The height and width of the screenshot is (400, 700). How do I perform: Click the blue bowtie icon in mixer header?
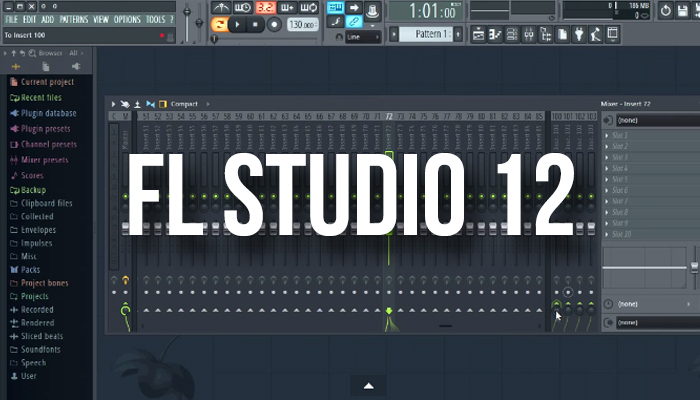150,104
